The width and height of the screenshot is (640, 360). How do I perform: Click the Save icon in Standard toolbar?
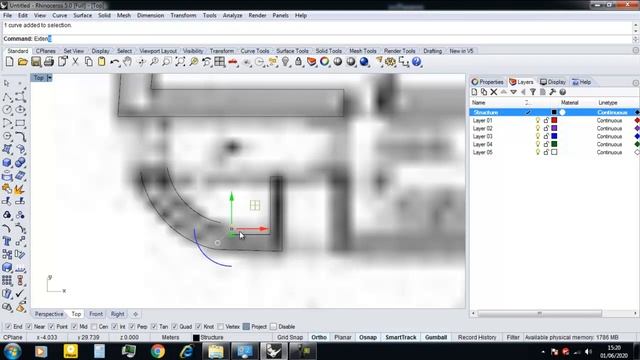36,62
